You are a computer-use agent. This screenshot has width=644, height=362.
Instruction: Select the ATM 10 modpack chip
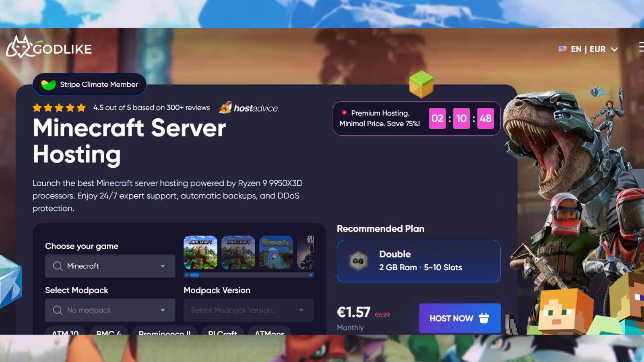click(x=66, y=331)
